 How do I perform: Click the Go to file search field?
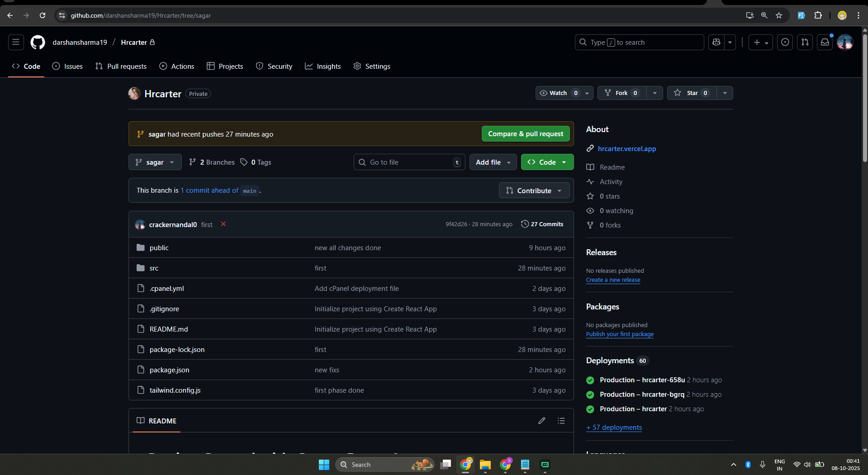(408, 162)
